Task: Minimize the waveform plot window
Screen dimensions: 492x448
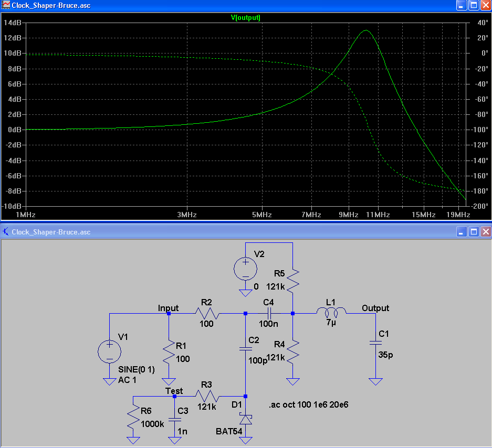Action: [x=461, y=6]
